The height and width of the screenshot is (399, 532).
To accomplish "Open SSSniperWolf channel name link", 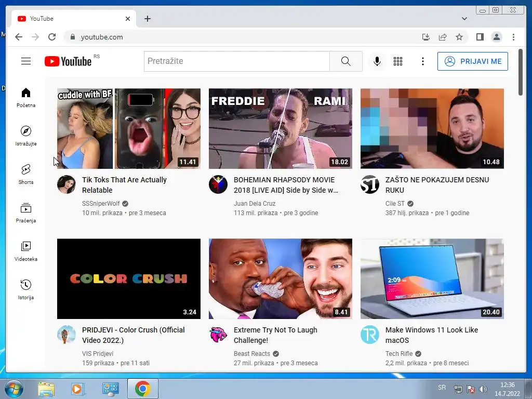I will click(x=101, y=204).
